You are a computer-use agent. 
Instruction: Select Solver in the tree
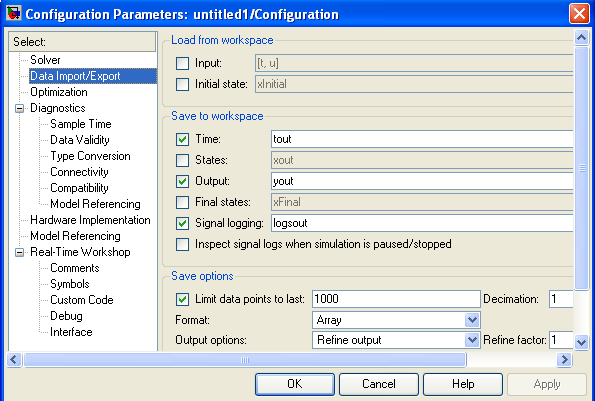[x=45, y=60]
